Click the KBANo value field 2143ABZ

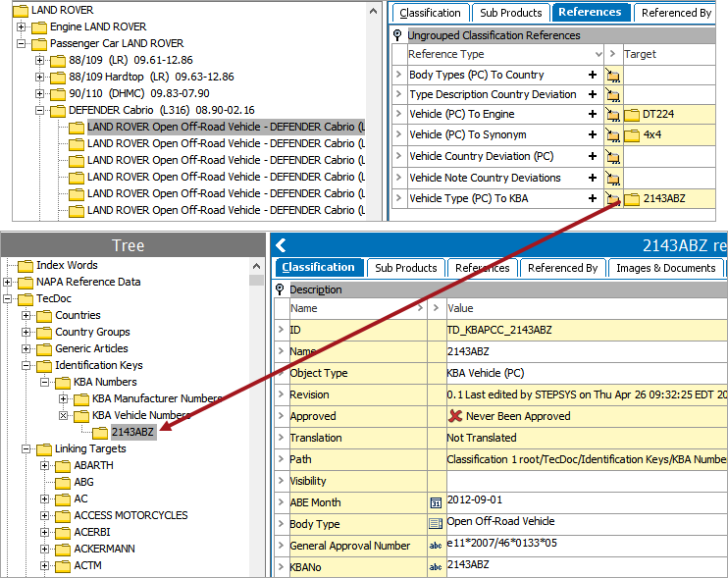coord(587,565)
